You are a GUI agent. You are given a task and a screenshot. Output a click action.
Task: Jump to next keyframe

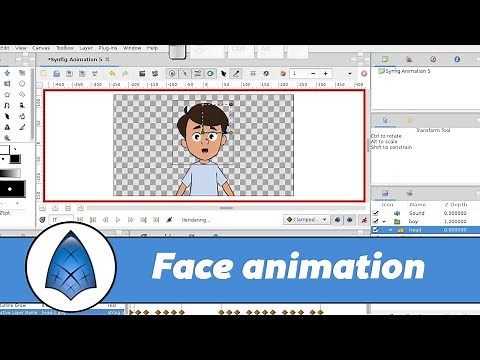[x=143, y=220]
